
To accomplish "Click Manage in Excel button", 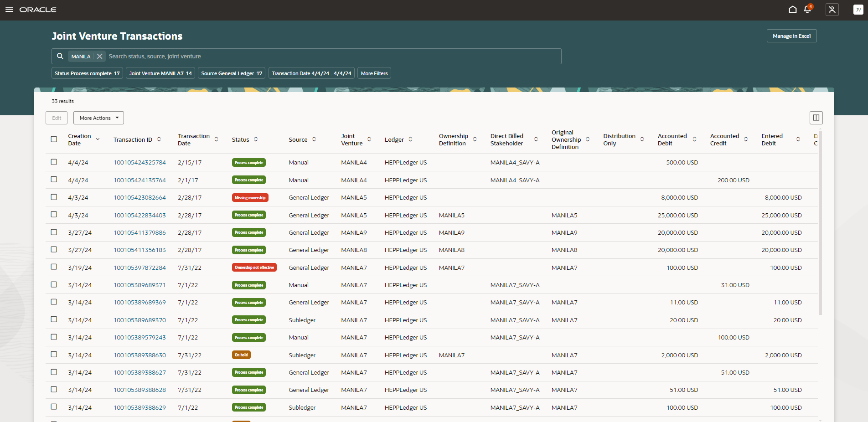I will pyautogui.click(x=791, y=36).
